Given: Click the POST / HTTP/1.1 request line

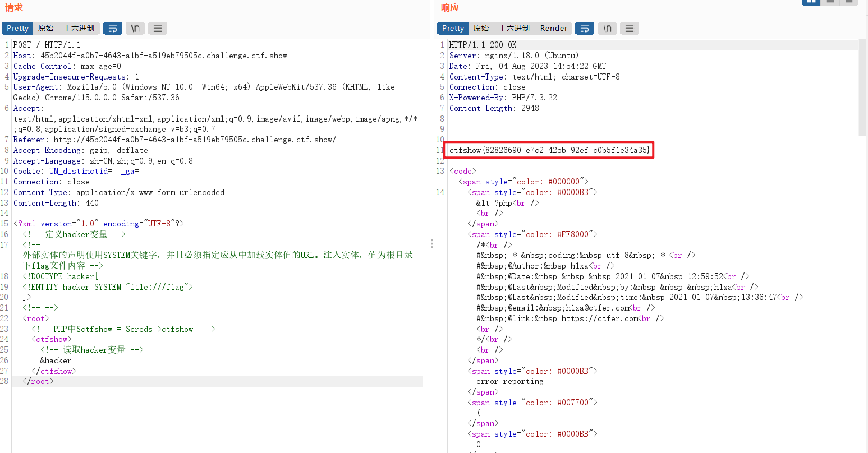Looking at the screenshot, I should (x=47, y=45).
